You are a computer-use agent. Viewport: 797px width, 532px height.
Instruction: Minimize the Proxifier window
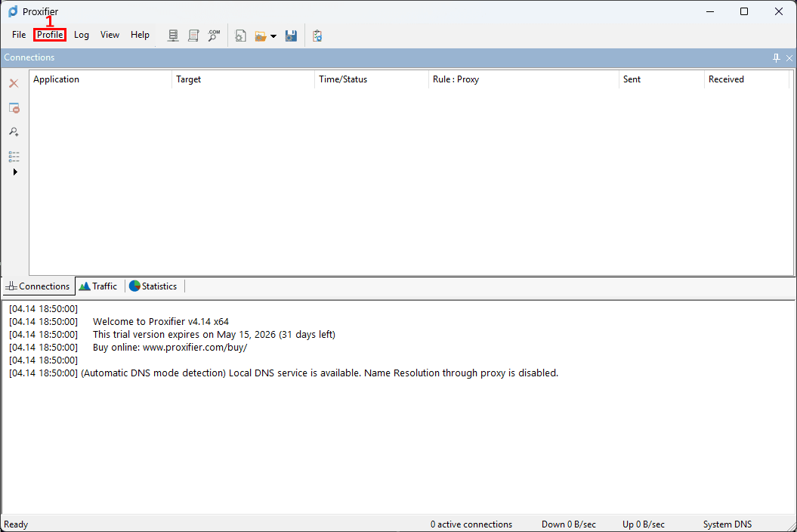(x=710, y=11)
